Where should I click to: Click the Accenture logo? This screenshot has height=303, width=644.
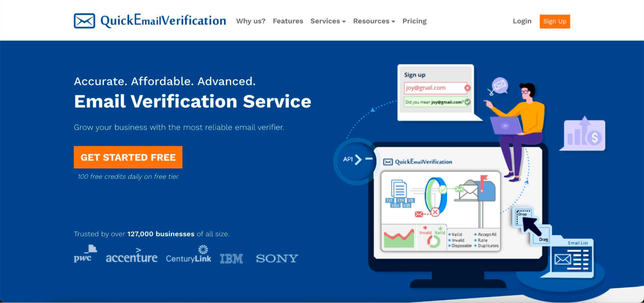[x=131, y=256]
